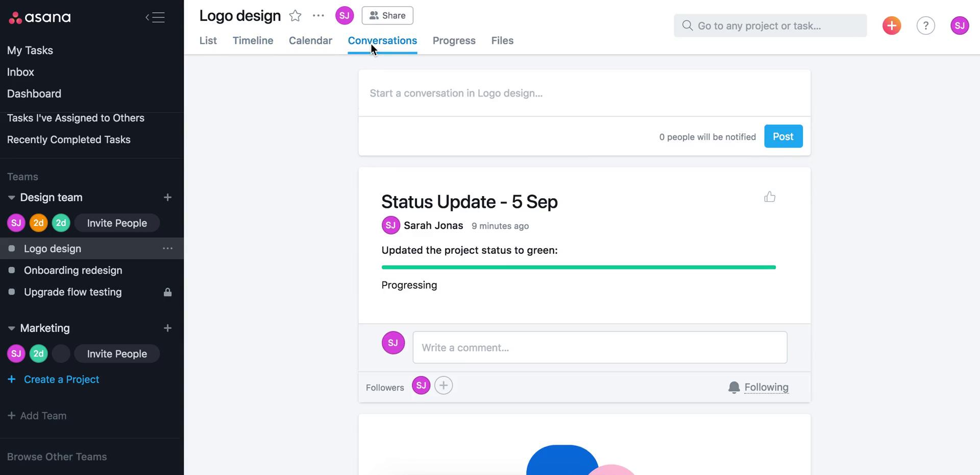Star the Logo design project

[295, 16]
